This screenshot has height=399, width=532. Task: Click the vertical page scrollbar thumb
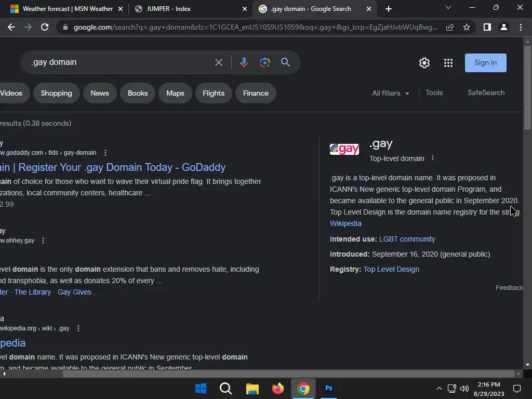click(527, 87)
